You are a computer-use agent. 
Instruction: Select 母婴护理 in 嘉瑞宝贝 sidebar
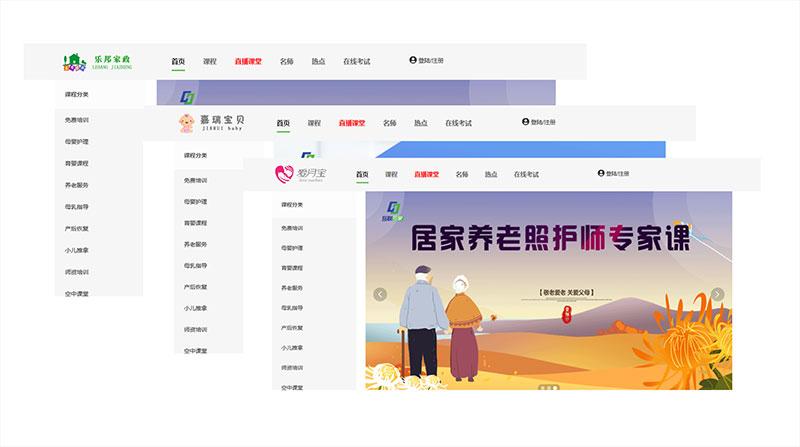pyautogui.click(x=195, y=201)
